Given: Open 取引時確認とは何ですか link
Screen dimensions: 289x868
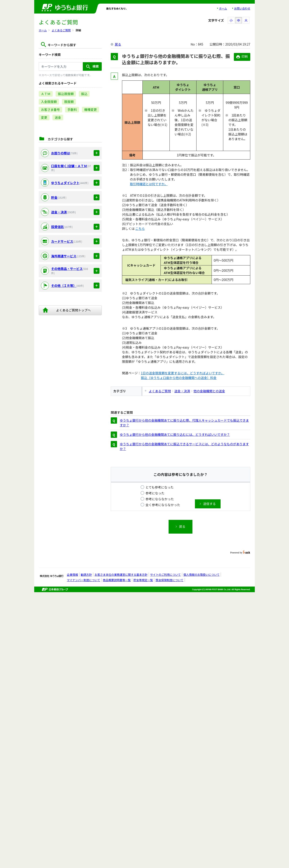Looking at the screenshot, I should click(148, 184).
